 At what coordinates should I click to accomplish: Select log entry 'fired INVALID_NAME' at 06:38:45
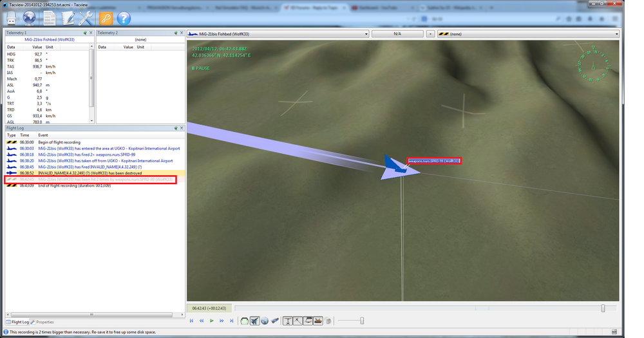tap(95, 167)
